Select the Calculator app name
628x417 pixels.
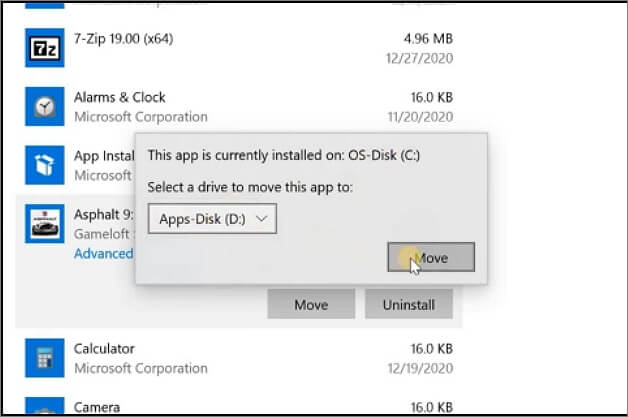[x=106, y=349]
